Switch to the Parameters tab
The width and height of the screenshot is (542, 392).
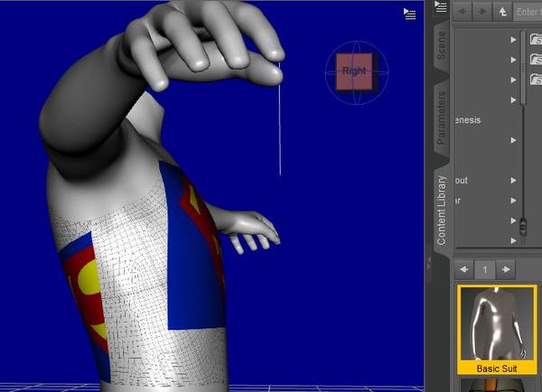click(x=442, y=117)
